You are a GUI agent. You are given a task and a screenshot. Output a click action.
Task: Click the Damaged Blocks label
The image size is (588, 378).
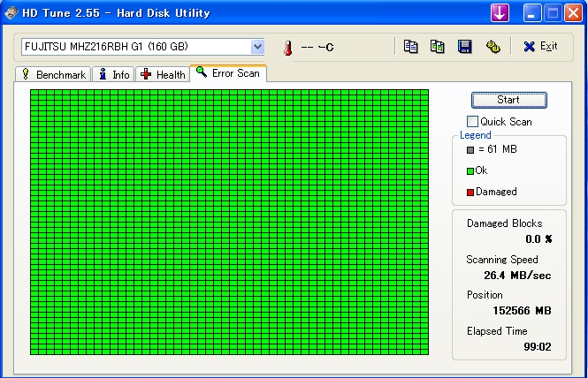click(x=504, y=223)
